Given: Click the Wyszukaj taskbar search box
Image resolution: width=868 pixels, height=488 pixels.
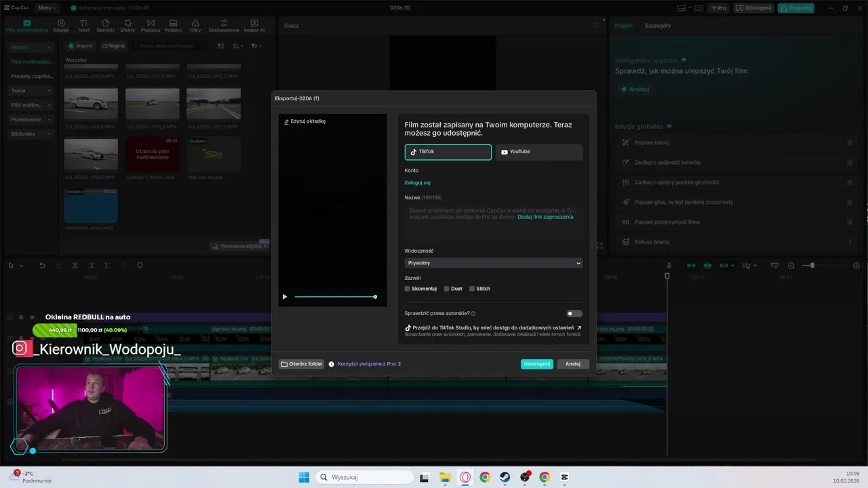Looking at the screenshot, I should [x=365, y=477].
